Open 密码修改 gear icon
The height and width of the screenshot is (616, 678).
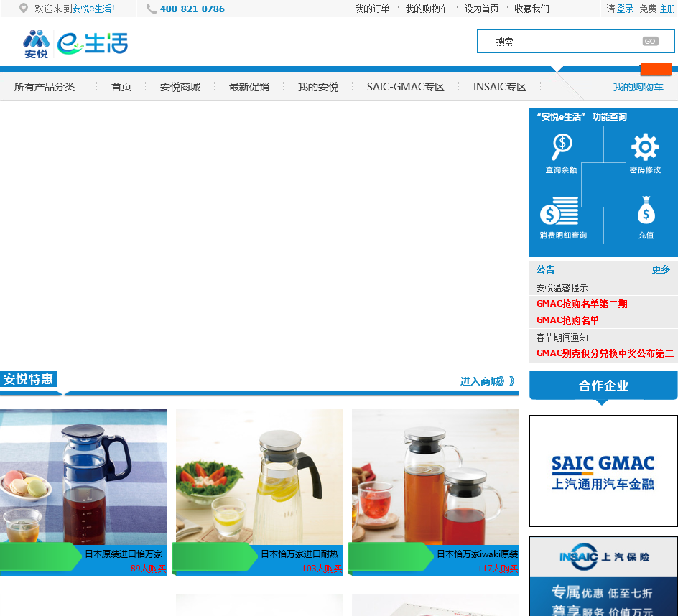pyautogui.click(x=645, y=154)
